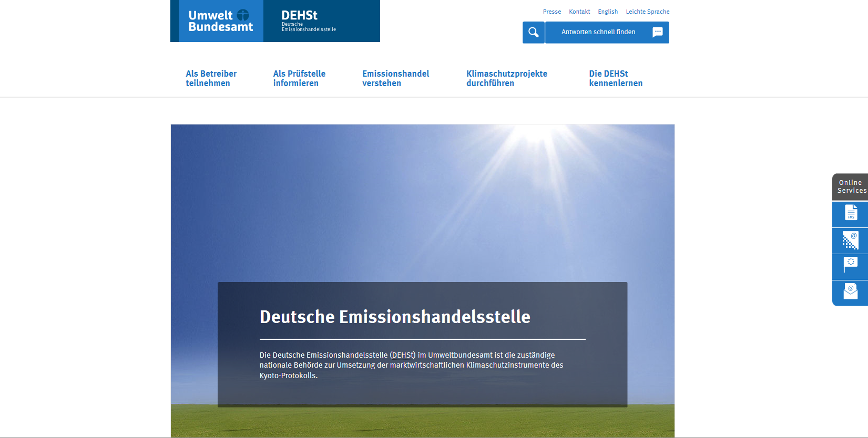Switch the site language to English
The image size is (868, 438).
[x=608, y=12]
